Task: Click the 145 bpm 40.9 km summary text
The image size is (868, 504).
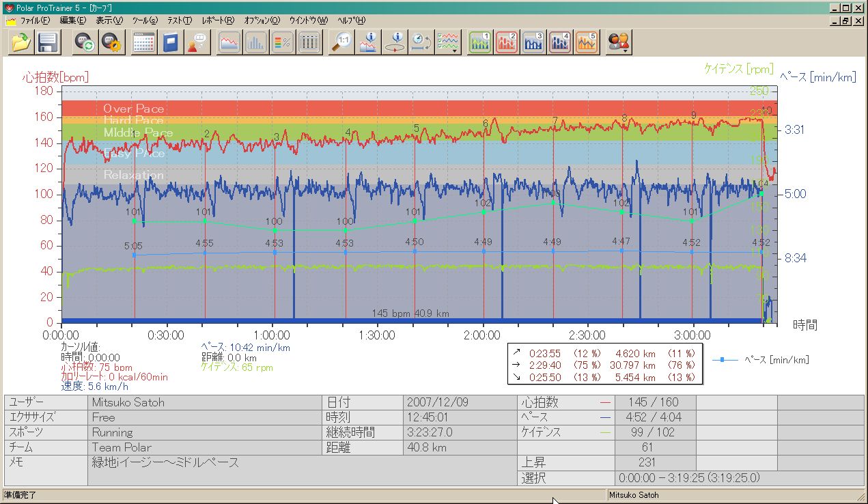Action: tap(410, 313)
